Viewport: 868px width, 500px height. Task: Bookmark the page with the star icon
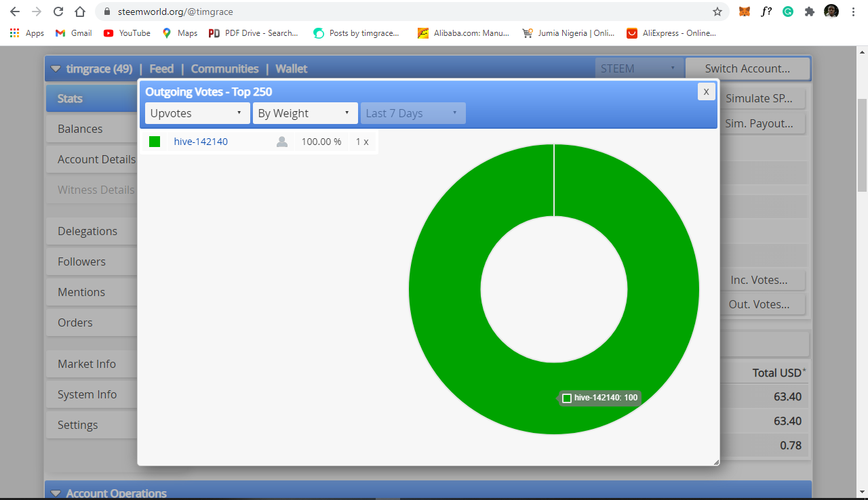click(x=717, y=12)
